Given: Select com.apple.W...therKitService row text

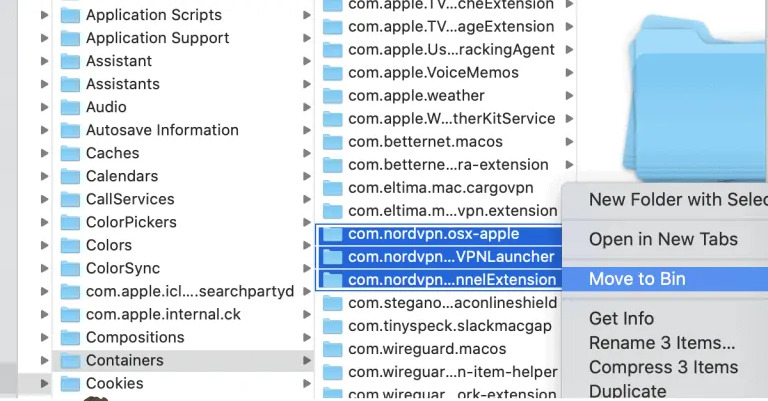Looking at the screenshot, I should point(452,119).
